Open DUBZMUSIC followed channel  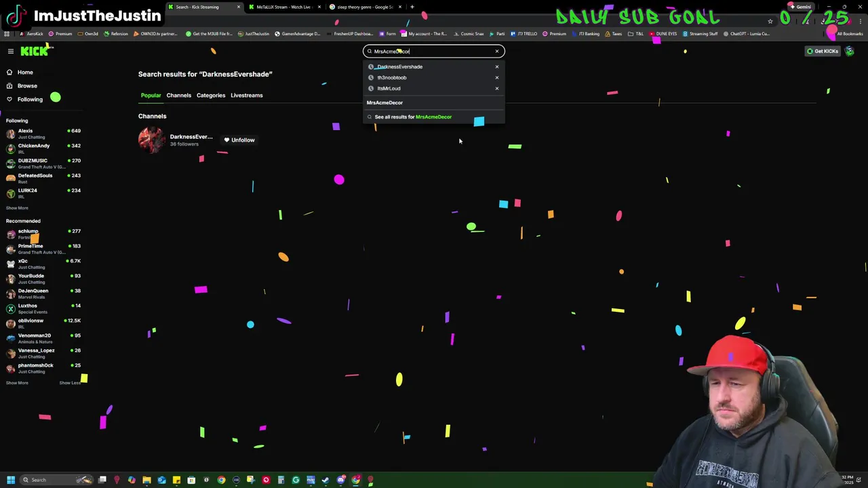tap(42, 163)
